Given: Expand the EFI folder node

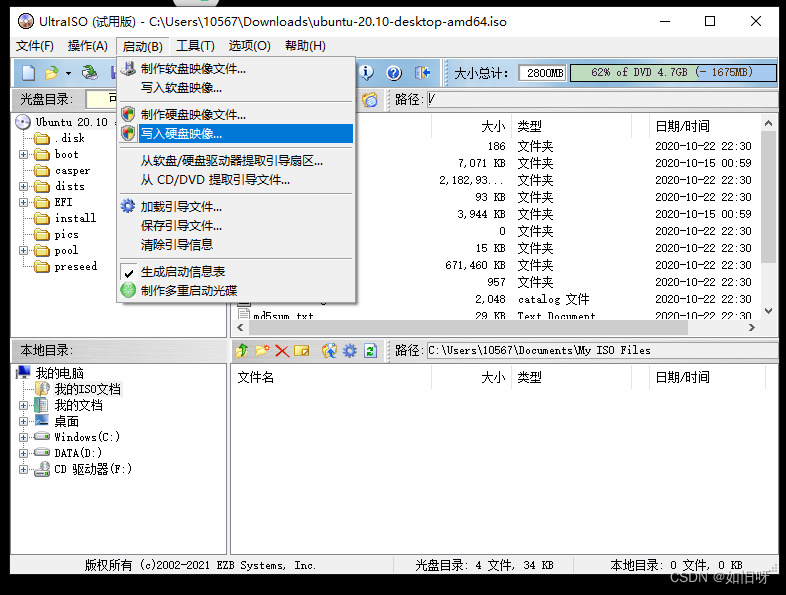Looking at the screenshot, I should 24,203.
